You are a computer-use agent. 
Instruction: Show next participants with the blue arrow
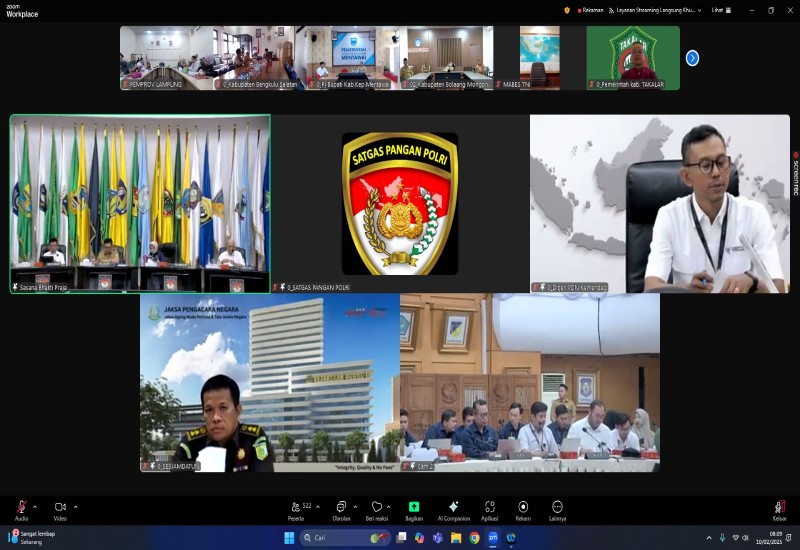tap(692, 58)
